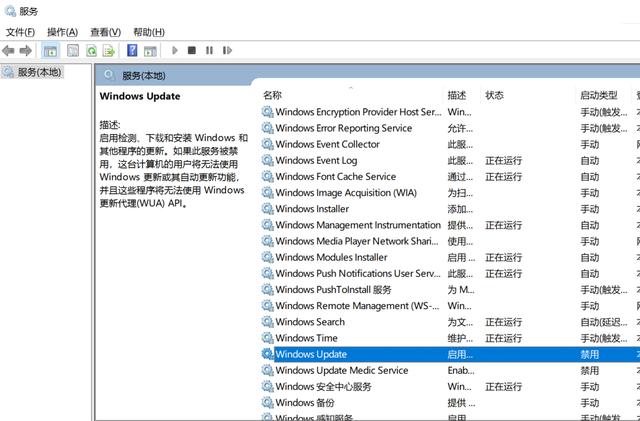The height and width of the screenshot is (421, 640).
Task: Select the highlighted Windows Update row
Action: [x=451, y=354]
